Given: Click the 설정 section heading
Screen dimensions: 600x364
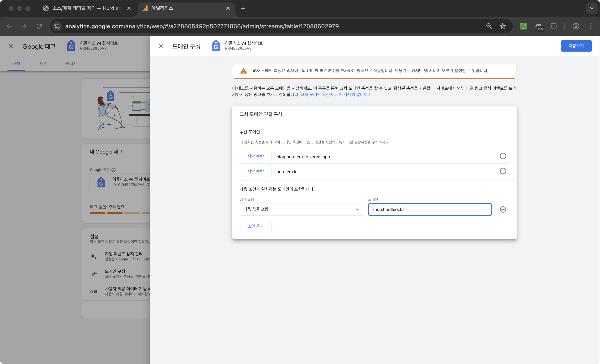Looking at the screenshot, I should tap(94, 236).
